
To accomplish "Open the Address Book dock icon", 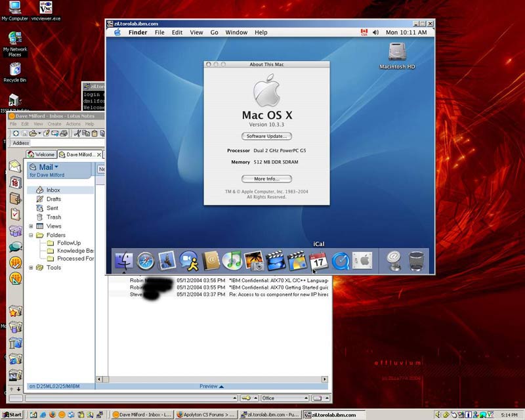I will click(210, 261).
